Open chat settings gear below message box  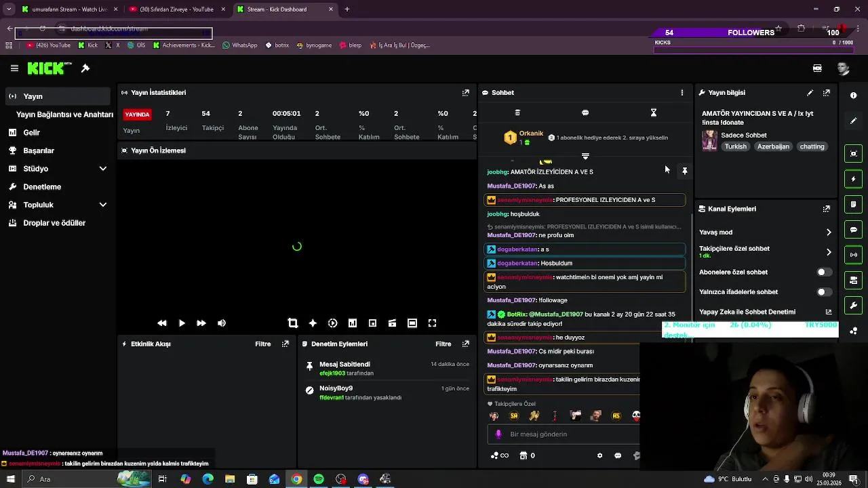(599, 456)
